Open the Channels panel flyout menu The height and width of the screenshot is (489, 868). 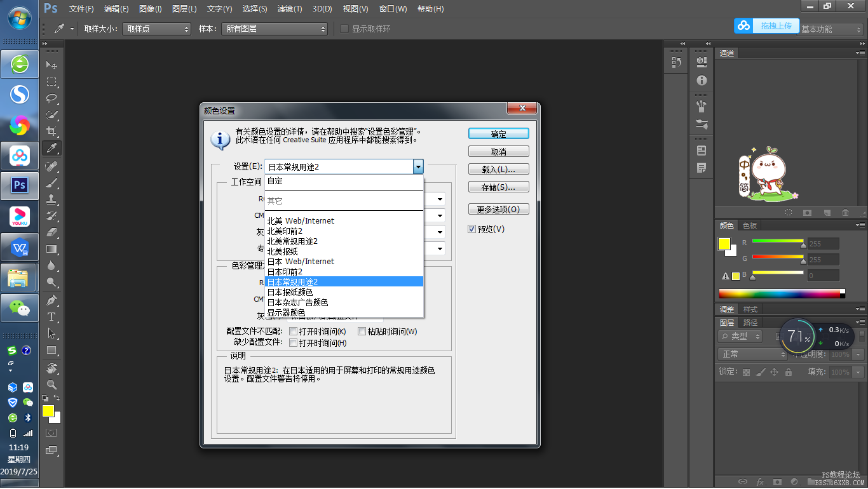point(859,53)
